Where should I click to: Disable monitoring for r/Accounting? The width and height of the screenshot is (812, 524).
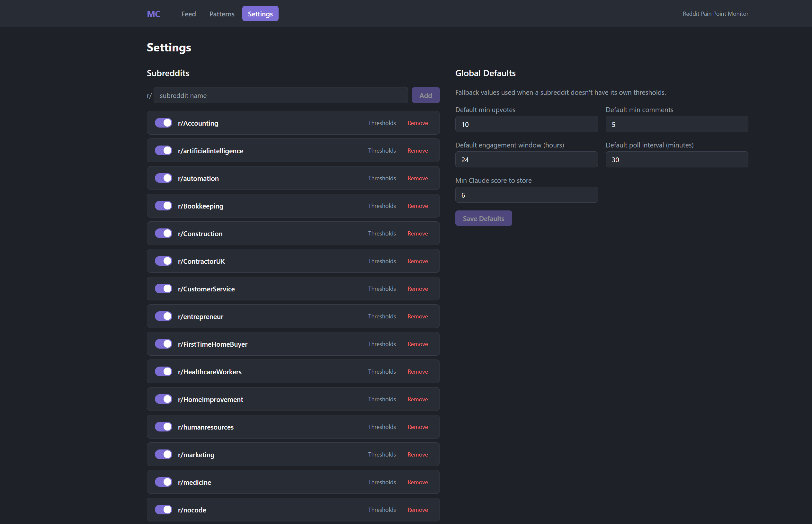pos(163,123)
